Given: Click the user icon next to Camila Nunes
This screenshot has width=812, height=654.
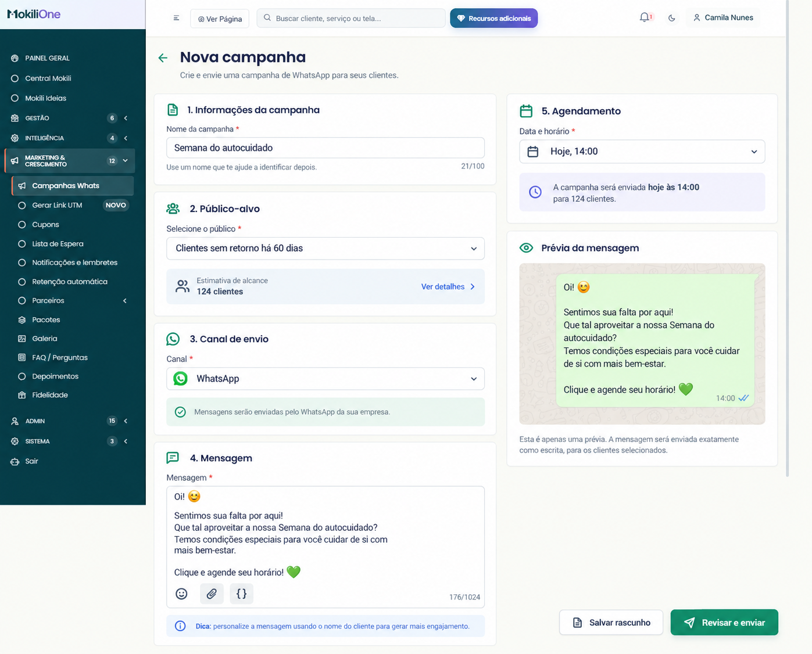Looking at the screenshot, I should [x=696, y=18].
